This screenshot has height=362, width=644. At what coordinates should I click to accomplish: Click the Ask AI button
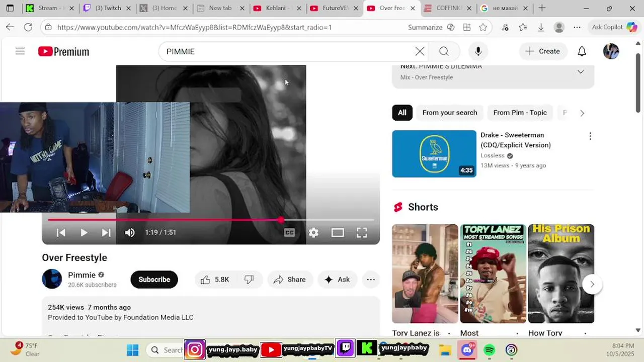tap(337, 280)
